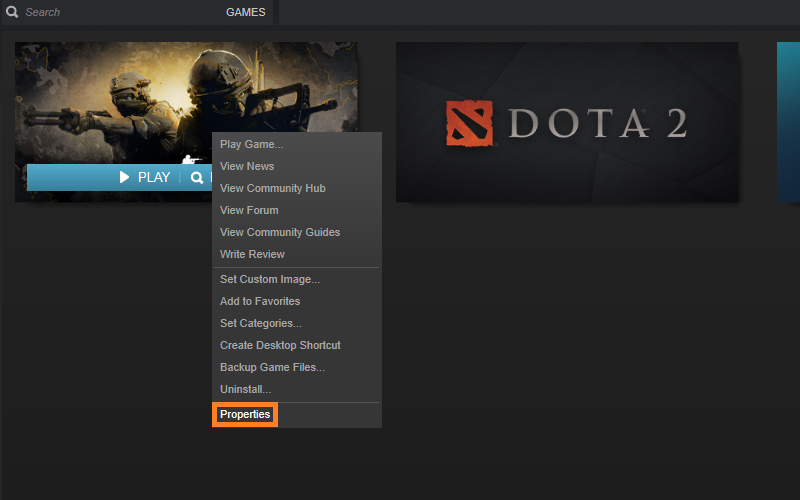The height and width of the screenshot is (500, 800).
Task: Go to View Forum
Action: (249, 211)
